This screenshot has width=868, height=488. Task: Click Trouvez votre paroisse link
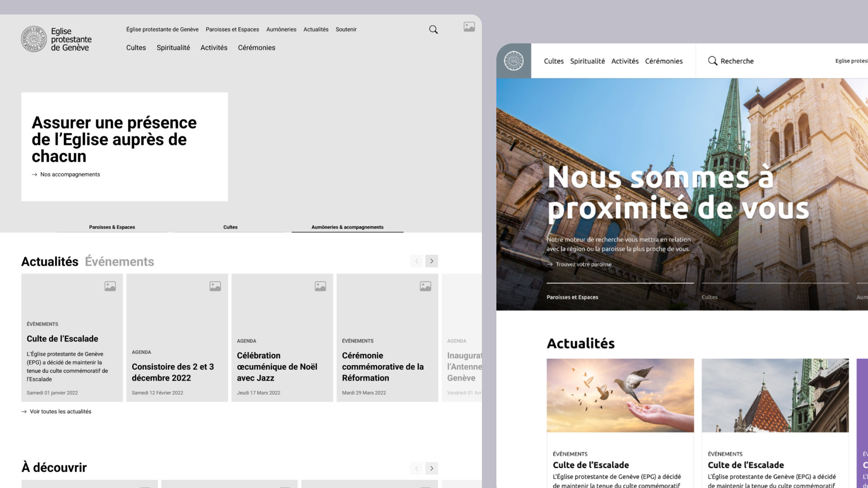583,264
